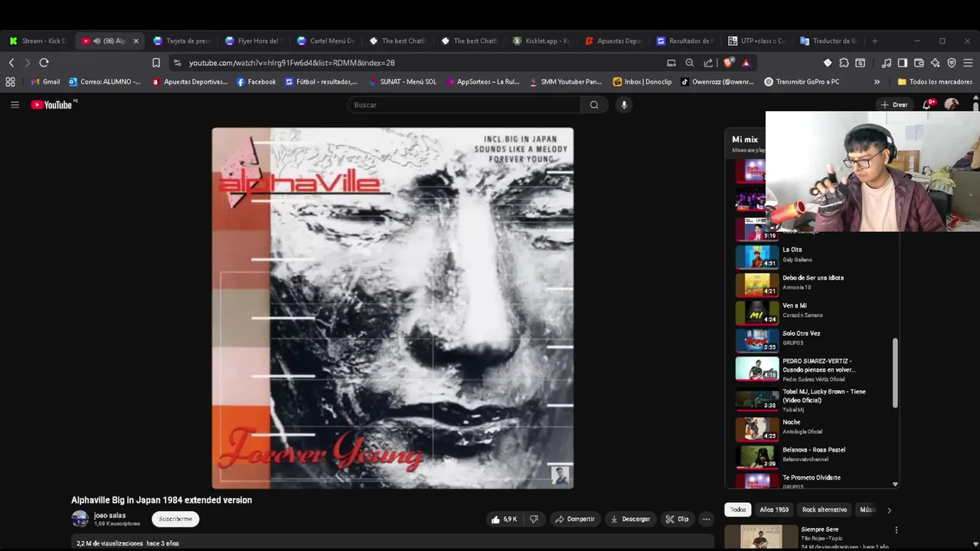Open the YouTube hamburger guide menu
The width and height of the screenshot is (980, 551).
click(x=15, y=105)
